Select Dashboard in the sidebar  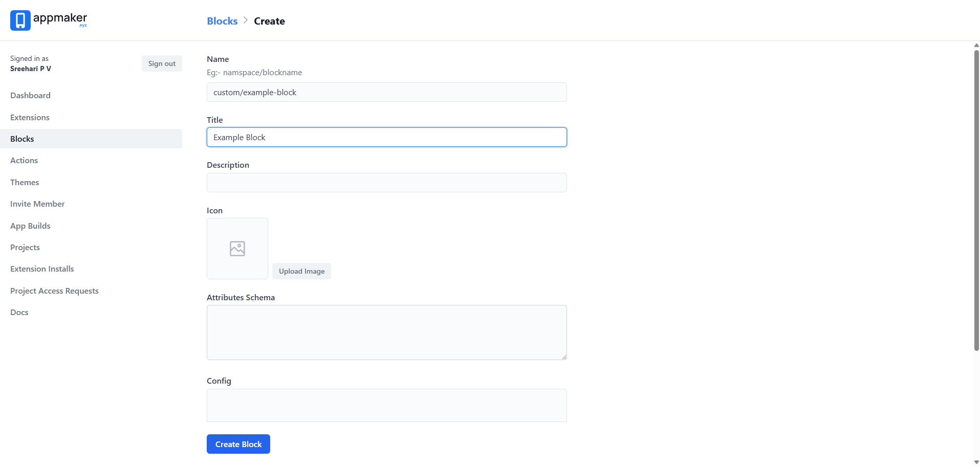coord(30,95)
